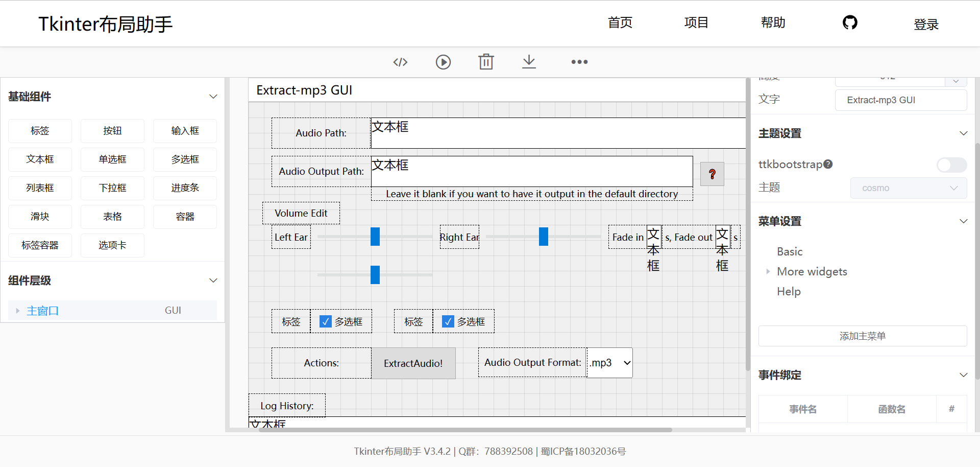Collapse the 组件层级 section

[213, 281]
